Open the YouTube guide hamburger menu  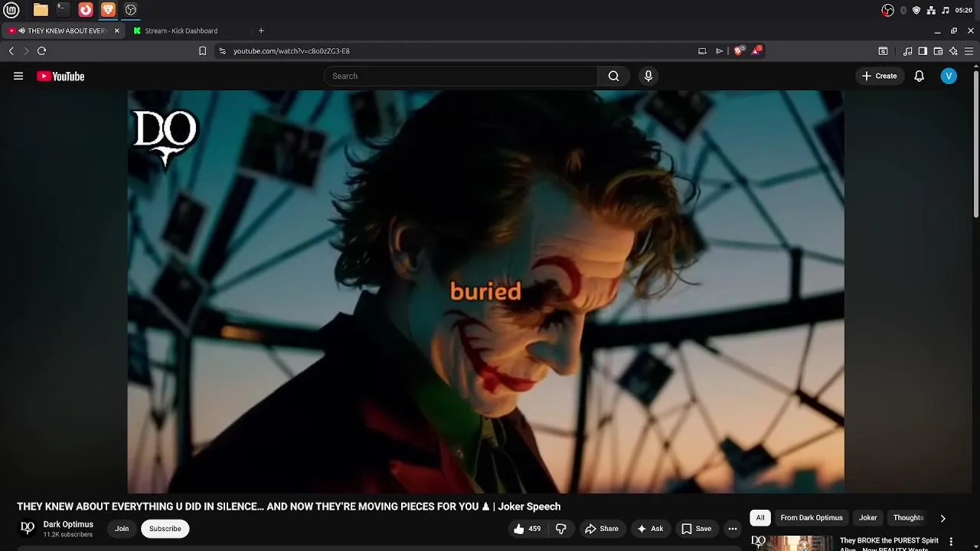click(x=18, y=76)
